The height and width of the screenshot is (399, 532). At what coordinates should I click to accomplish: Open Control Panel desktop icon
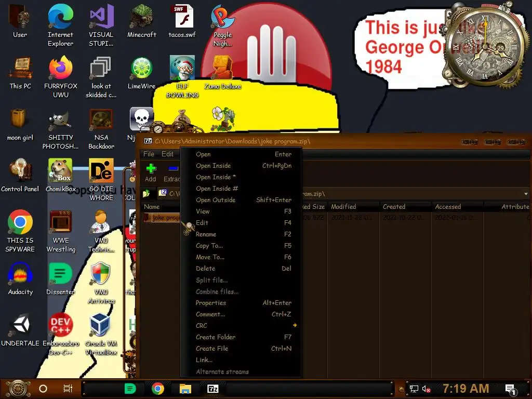tap(20, 176)
